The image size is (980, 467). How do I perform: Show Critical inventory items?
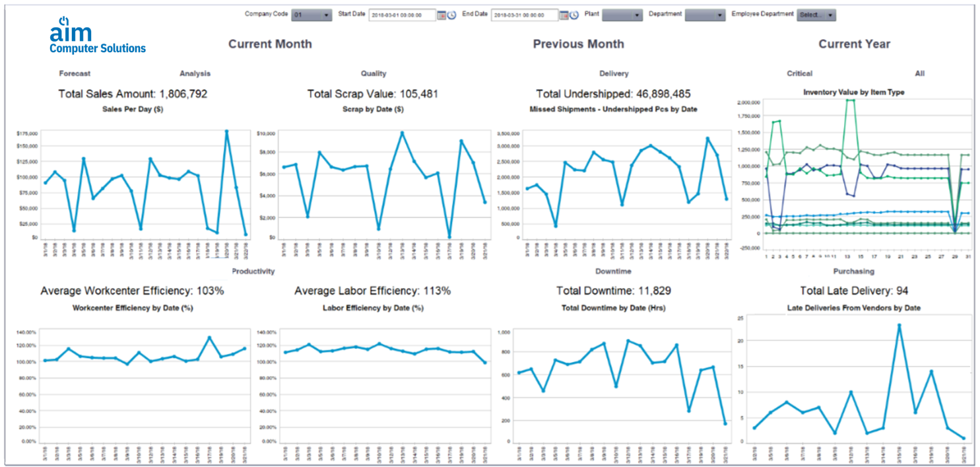coord(799,73)
